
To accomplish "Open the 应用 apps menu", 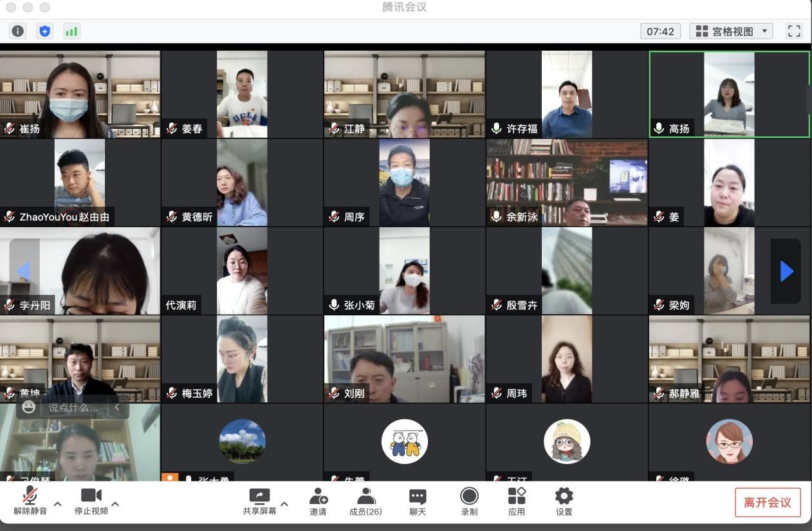I will tap(517, 501).
